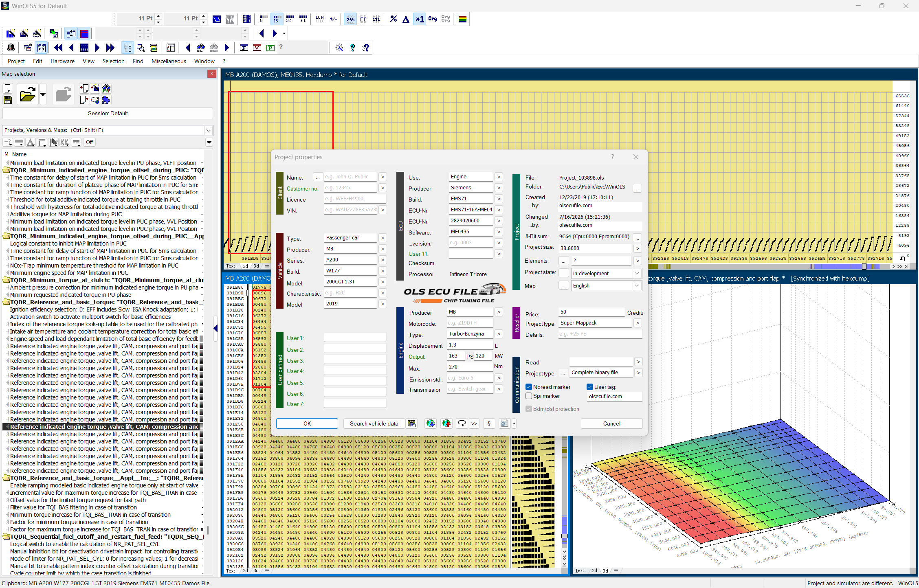The image size is (919, 588).
Task: Expand the reseller Project type arrow button
Action: coord(638,323)
